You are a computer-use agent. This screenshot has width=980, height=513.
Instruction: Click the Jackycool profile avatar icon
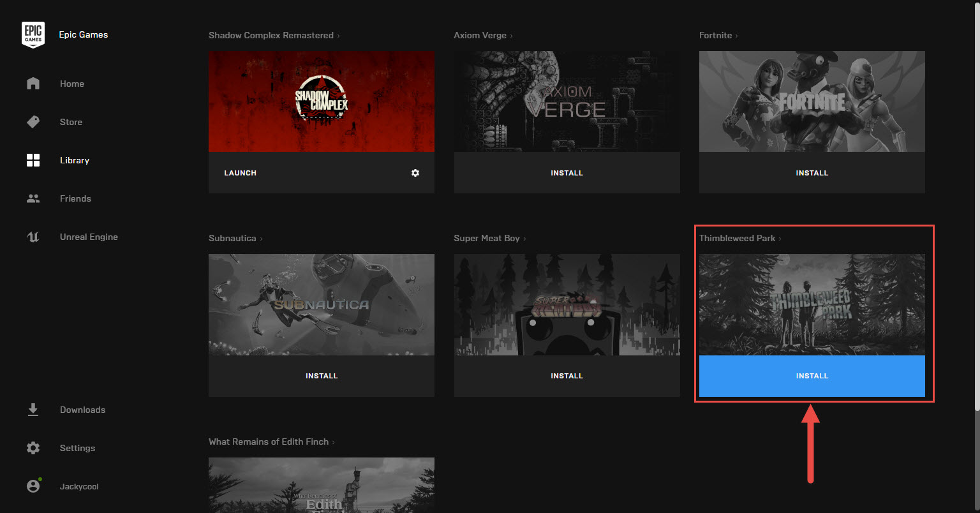33,486
